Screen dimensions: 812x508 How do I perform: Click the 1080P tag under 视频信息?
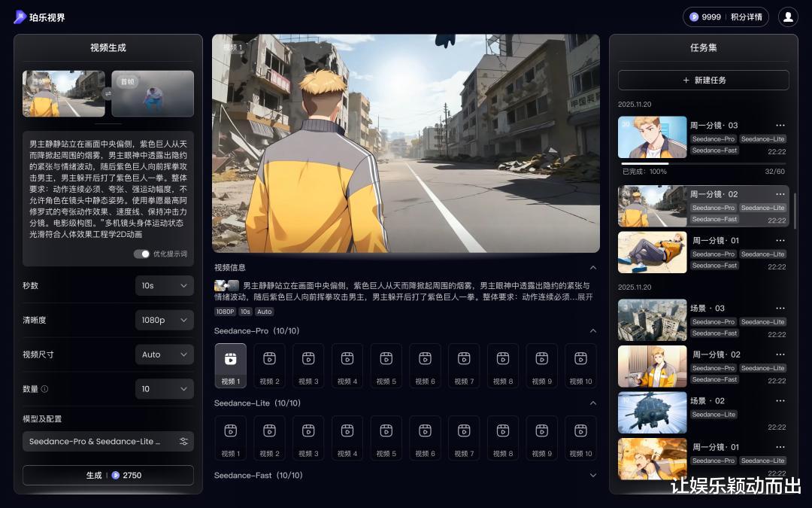tap(226, 312)
